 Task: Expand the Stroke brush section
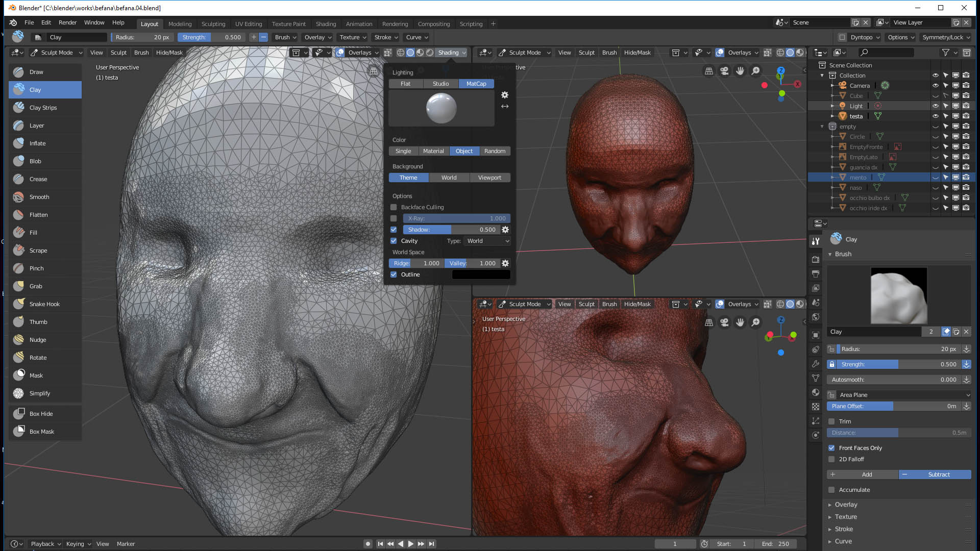[x=844, y=529]
